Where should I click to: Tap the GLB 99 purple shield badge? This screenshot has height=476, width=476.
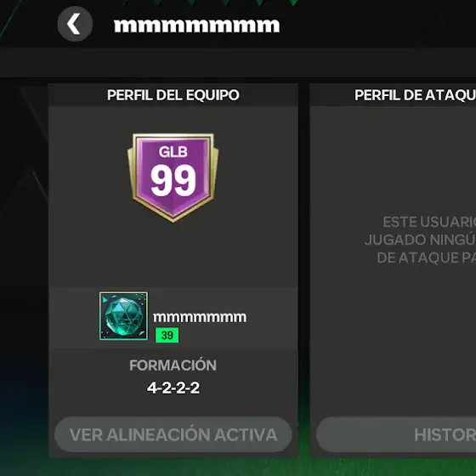click(173, 178)
